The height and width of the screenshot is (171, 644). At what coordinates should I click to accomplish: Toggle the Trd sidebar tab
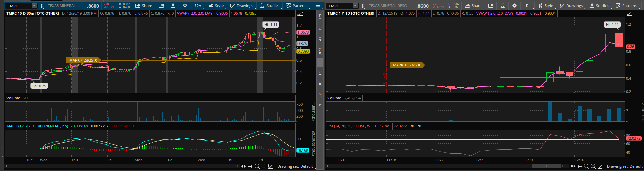320,16
